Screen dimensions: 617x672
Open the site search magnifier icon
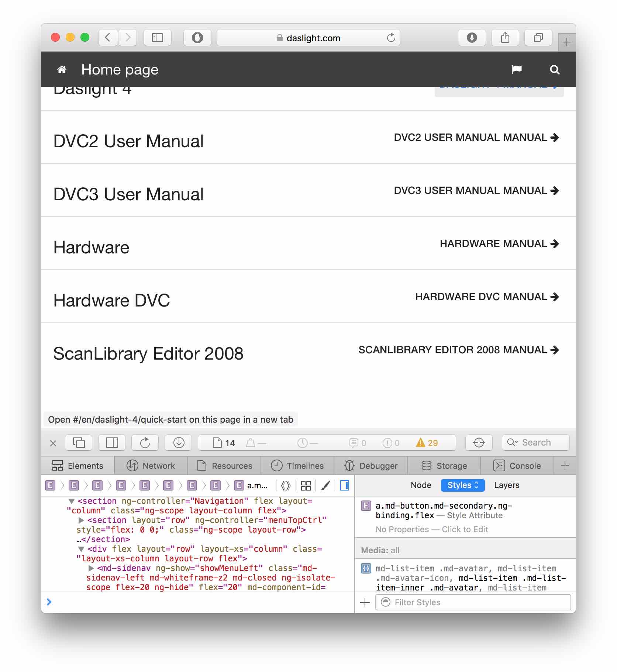[x=554, y=69]
